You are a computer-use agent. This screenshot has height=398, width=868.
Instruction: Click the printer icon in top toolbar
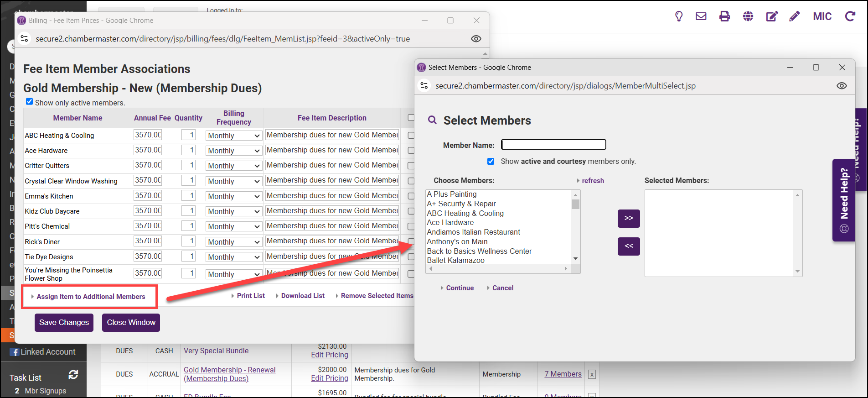click(x=724, y=16)
